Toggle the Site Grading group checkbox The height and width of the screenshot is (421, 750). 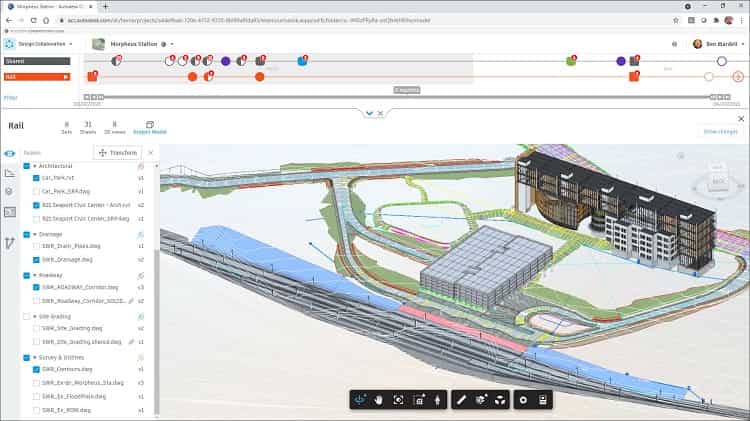pos(26,316)
